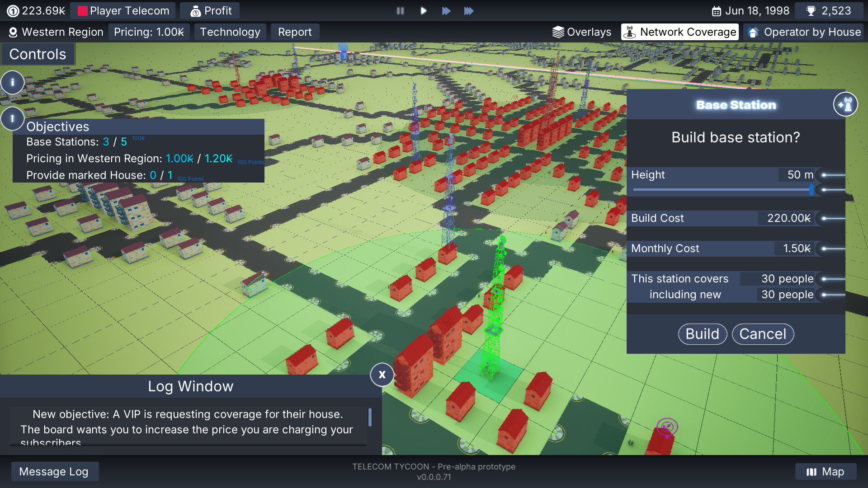
Task: Open the Pricing 1.00k menu
Action: [x=149, y=32]
